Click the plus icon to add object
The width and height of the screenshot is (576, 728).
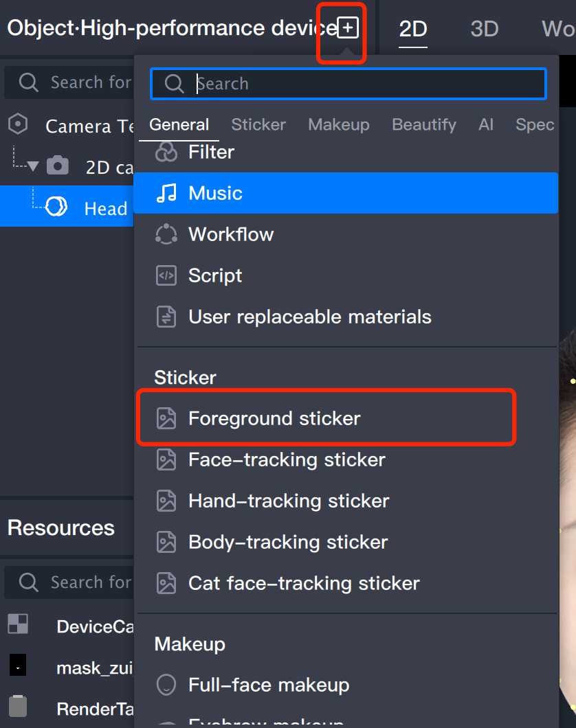348,29
